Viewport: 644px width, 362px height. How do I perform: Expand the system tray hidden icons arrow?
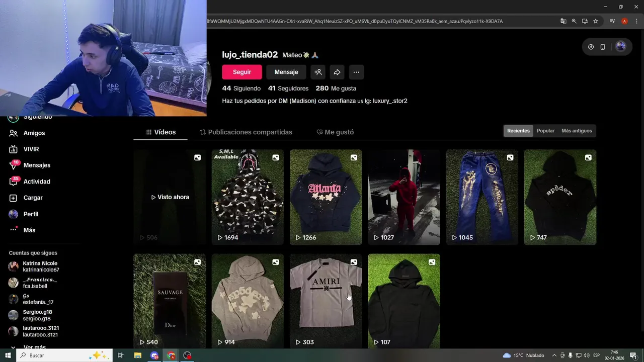point(554,355)
